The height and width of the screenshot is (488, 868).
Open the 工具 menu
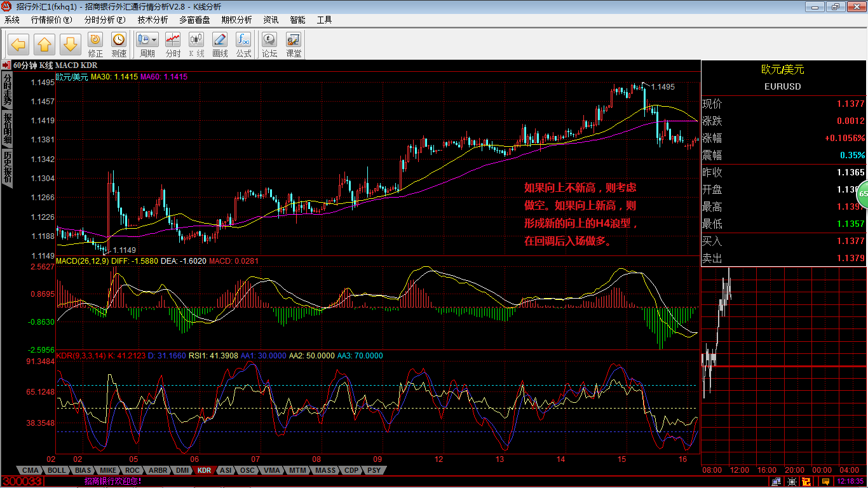[x=324, y=20]
